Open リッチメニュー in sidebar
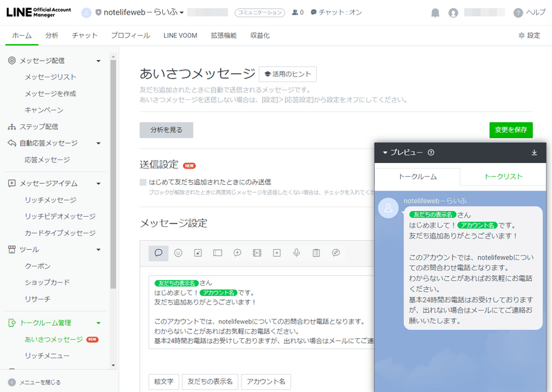Screen dimensions: 552x392 [47, 355]
